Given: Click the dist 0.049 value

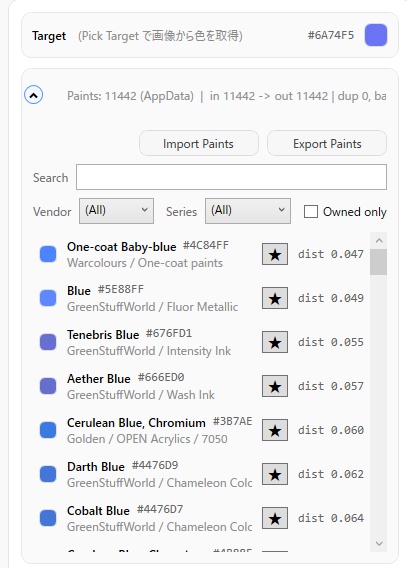Looking at the screenshot, I should (331, 298).
